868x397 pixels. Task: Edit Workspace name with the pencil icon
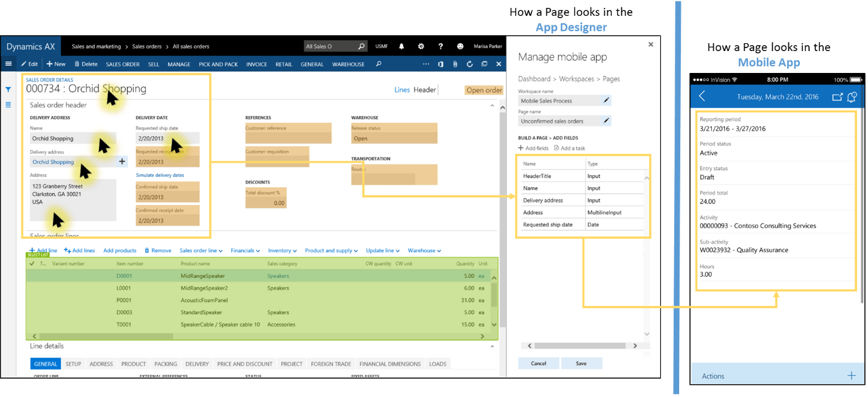point(607,100)
